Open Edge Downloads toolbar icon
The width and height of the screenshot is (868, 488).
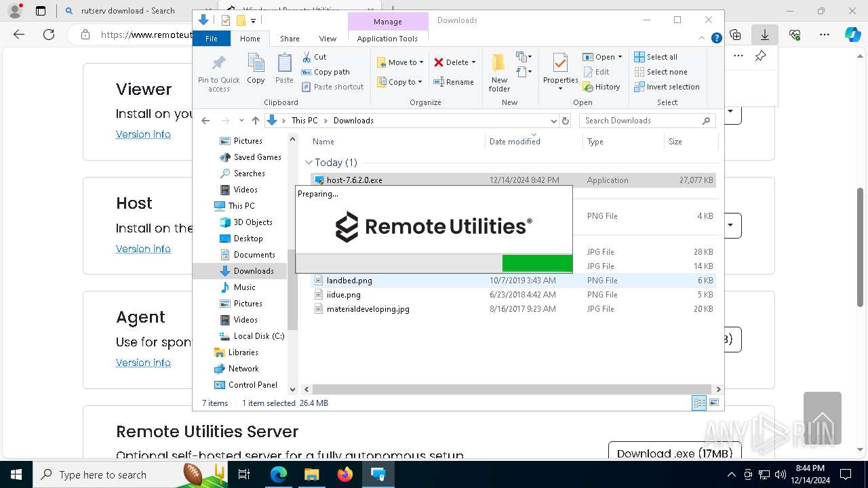[765, 35]
